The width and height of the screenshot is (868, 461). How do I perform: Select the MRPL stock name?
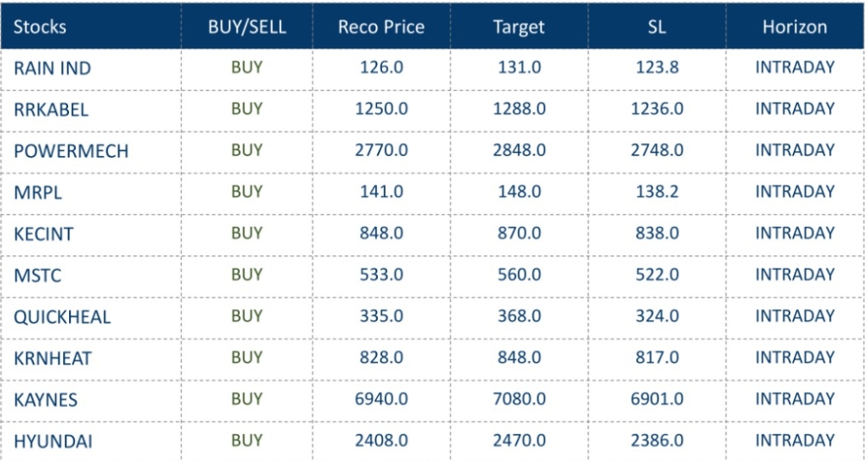point(37,193)
